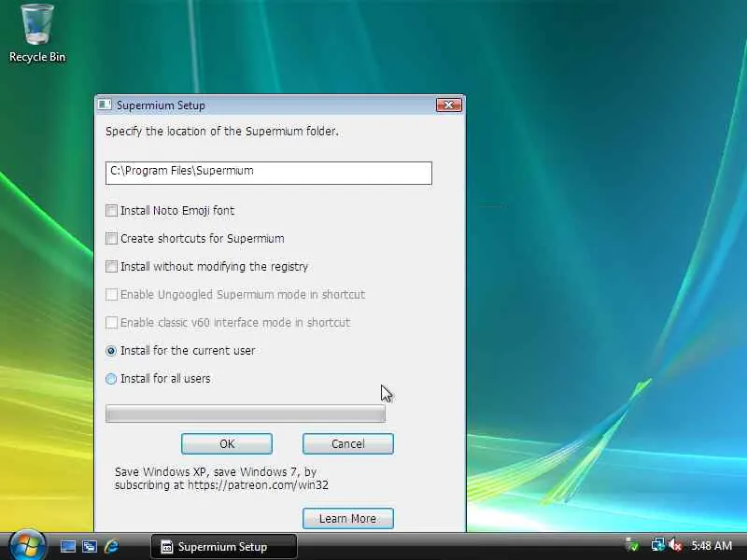Image resolution: width=747 pixels, height=560 pixels.
Task: Confirm setup with the OK button
Action: pos(227,444)
